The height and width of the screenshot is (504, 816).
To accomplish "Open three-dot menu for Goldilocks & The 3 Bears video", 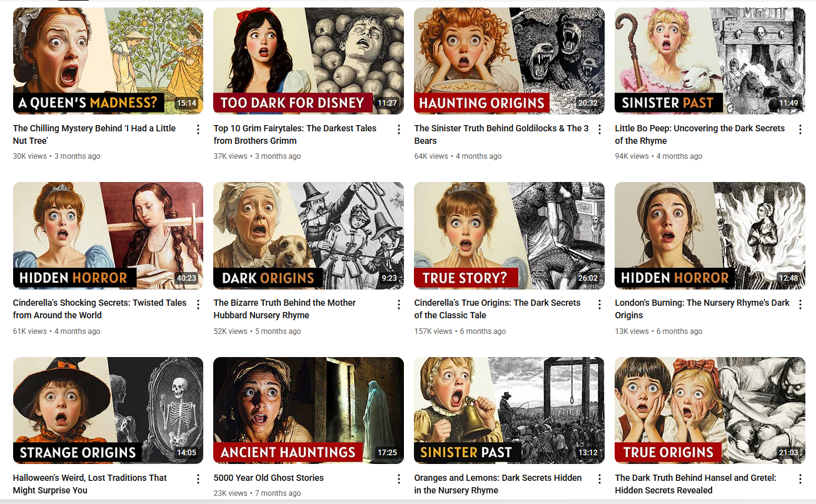I will click(600, 129).
